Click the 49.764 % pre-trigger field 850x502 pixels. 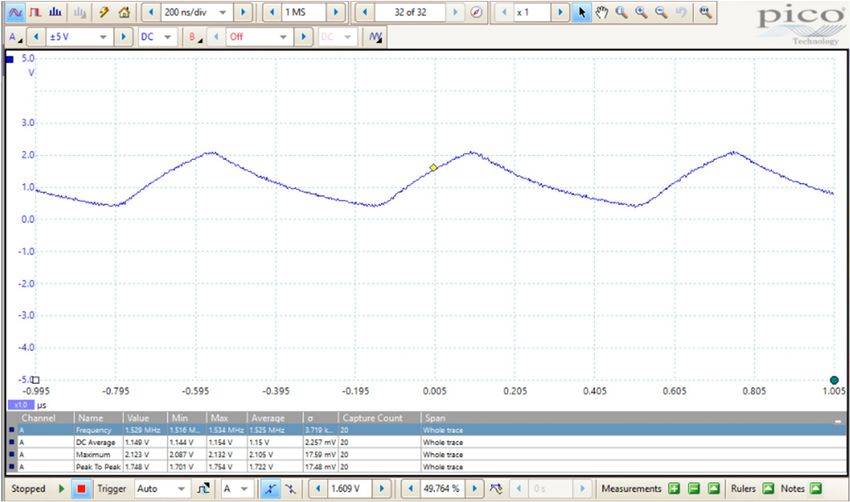pyautogui.click(x=442, y=488)
